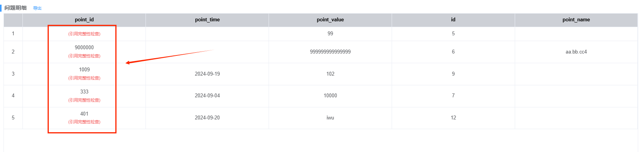The image size is (644, 152).
Task: Click point_id value 333
Action: 84,92
